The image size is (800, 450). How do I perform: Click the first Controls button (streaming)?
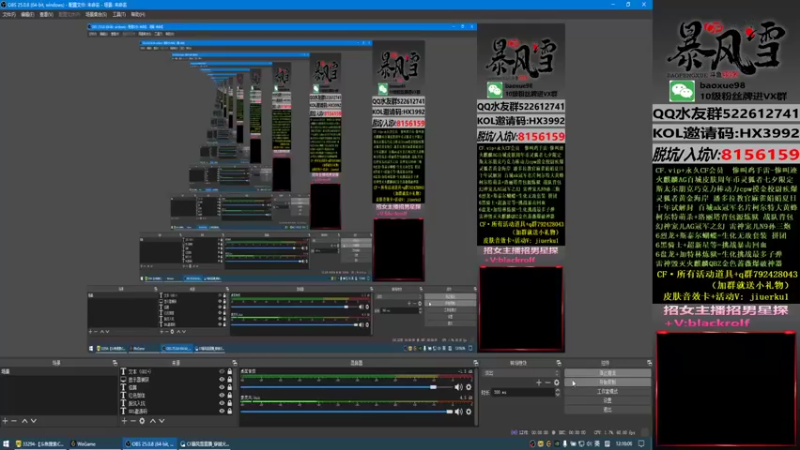tap(607, 373)
